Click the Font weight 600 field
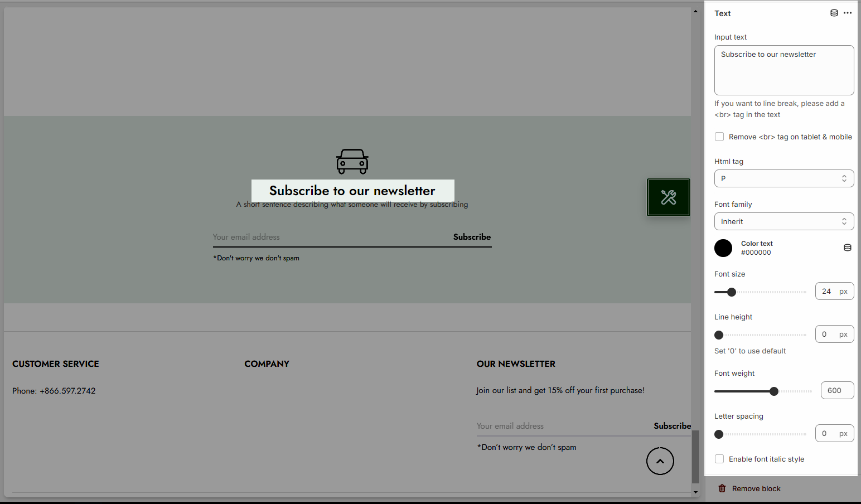 (838, 390)
